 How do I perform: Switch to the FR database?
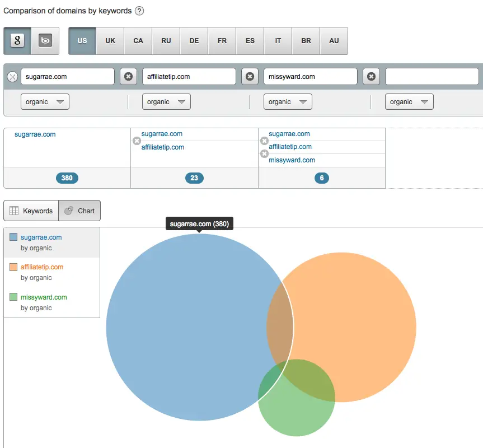click(222, 41)
